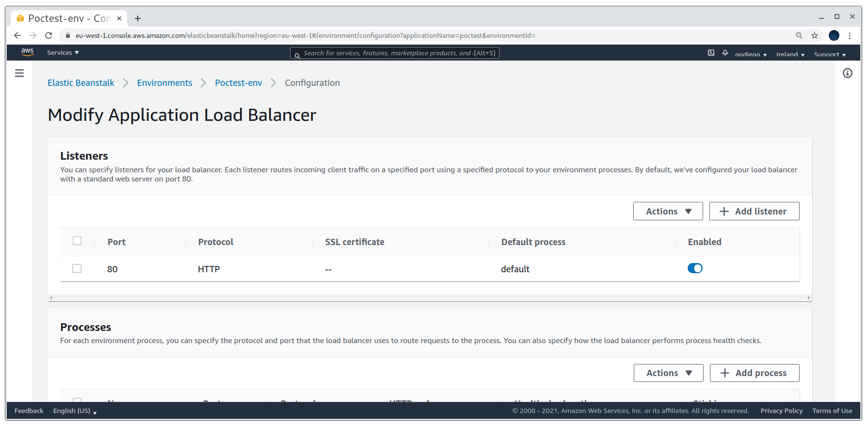Viewport: 868px width, 429px height.
Task: Click the horizontal scrollbar under Listeners table
Action: (430, 297)
